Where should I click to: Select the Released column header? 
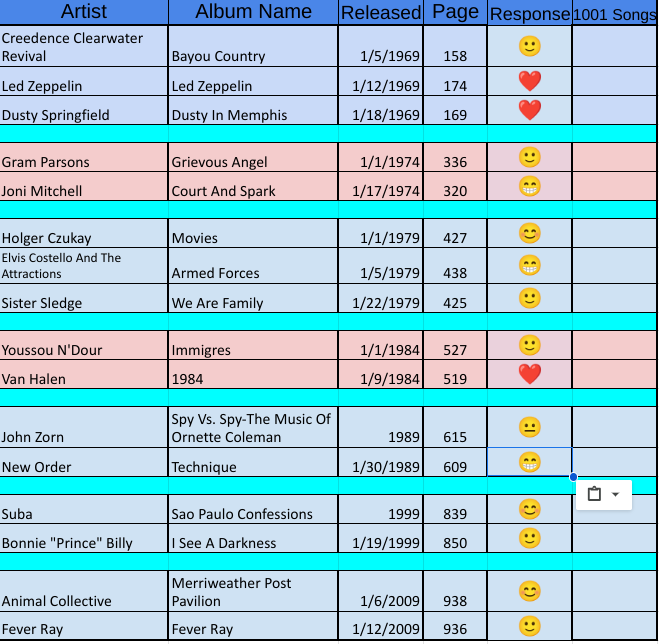[x=381, y=12]
